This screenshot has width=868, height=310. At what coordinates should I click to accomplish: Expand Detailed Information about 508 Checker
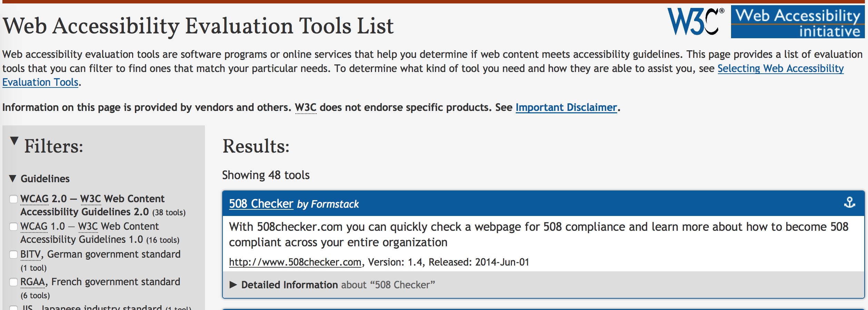234,285
